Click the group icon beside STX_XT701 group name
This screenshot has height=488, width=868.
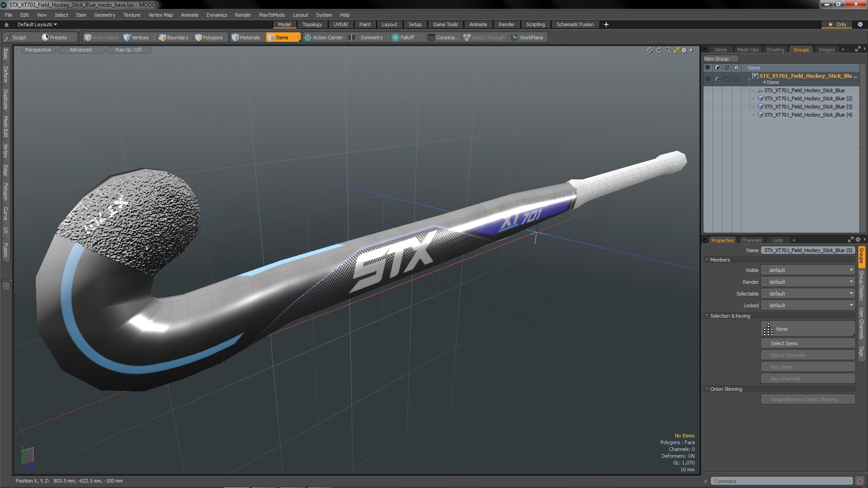coord(755,76)
